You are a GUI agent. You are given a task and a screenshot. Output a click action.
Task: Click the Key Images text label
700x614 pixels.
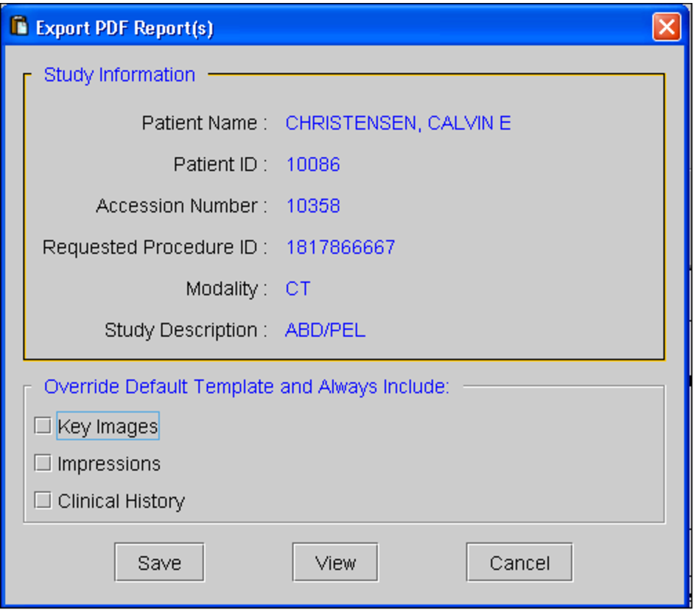tap(108, 425)
